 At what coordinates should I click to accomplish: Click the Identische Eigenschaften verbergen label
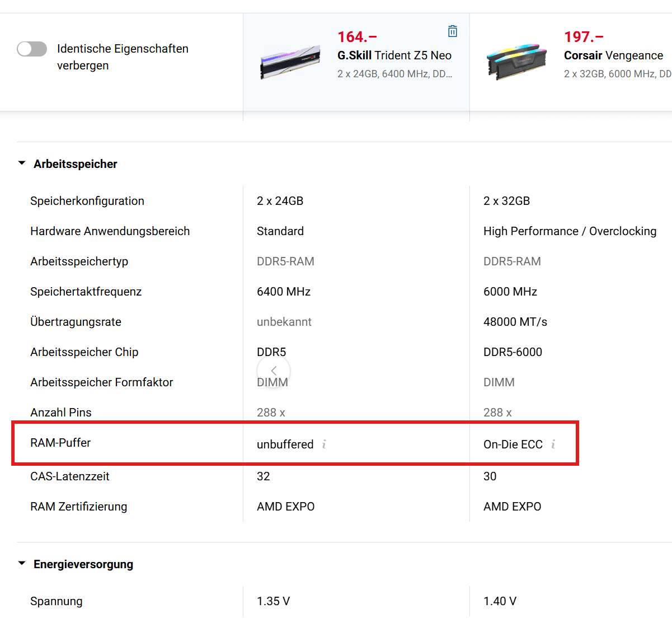tap(123, 57)
